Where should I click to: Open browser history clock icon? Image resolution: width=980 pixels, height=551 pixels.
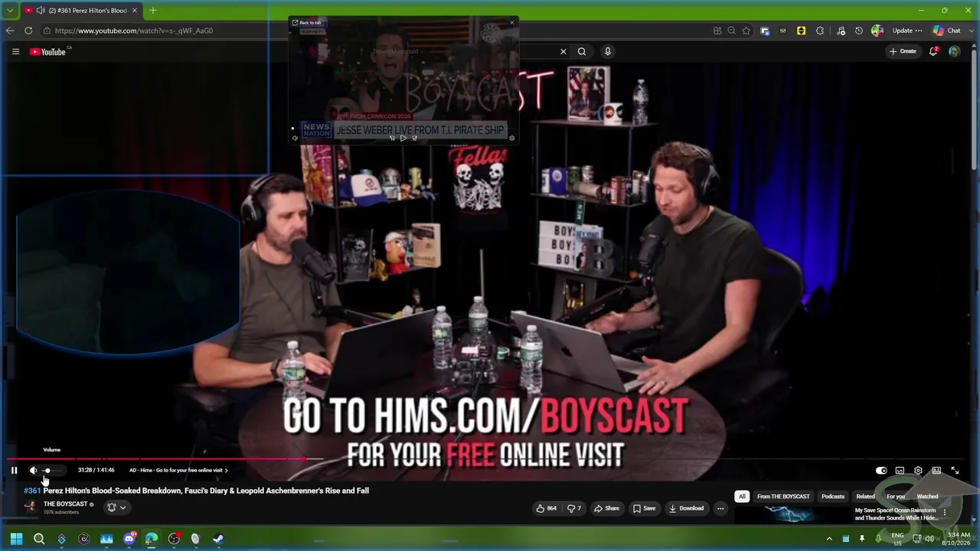coord(859,31)
